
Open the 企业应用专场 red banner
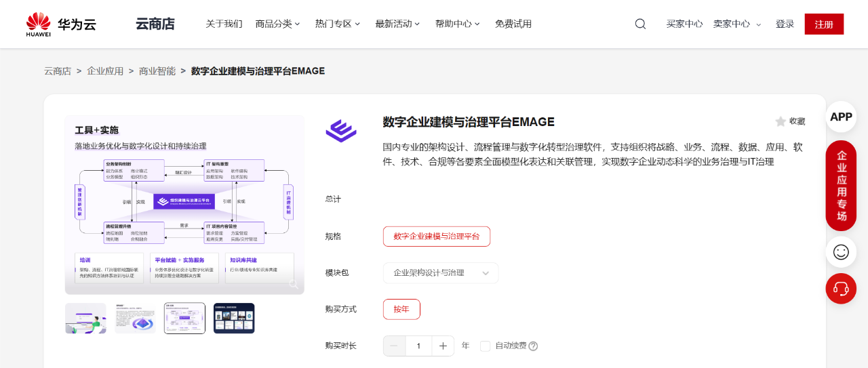pyautogui.click(x=841, y=186)
